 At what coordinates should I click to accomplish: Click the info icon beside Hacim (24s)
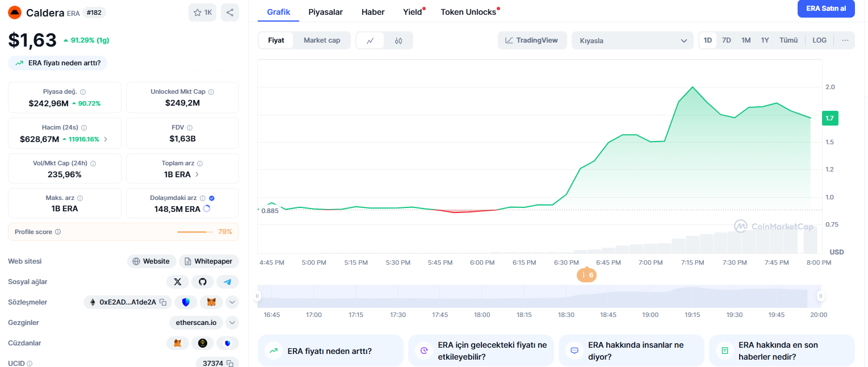84,128
